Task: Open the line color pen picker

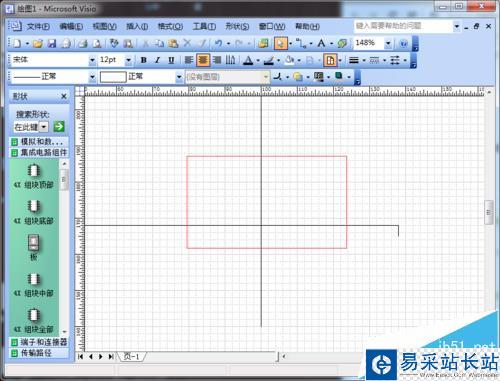Action: coord(269,60)
